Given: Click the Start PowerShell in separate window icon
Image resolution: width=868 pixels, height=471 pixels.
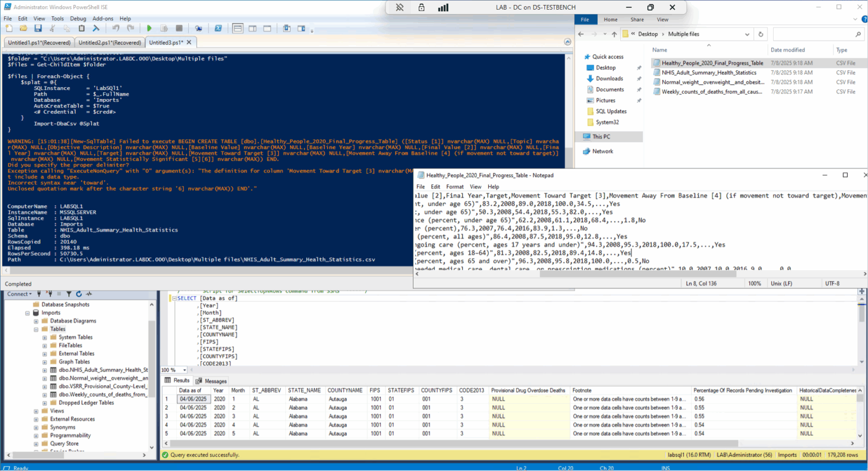Looking at the screenshot, I should [218, 28].
